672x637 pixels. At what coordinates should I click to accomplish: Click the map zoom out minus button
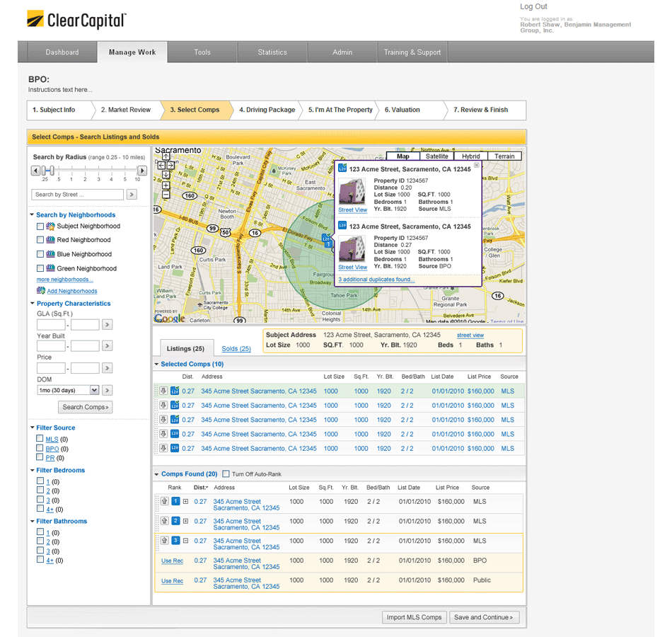click(166, 194)
